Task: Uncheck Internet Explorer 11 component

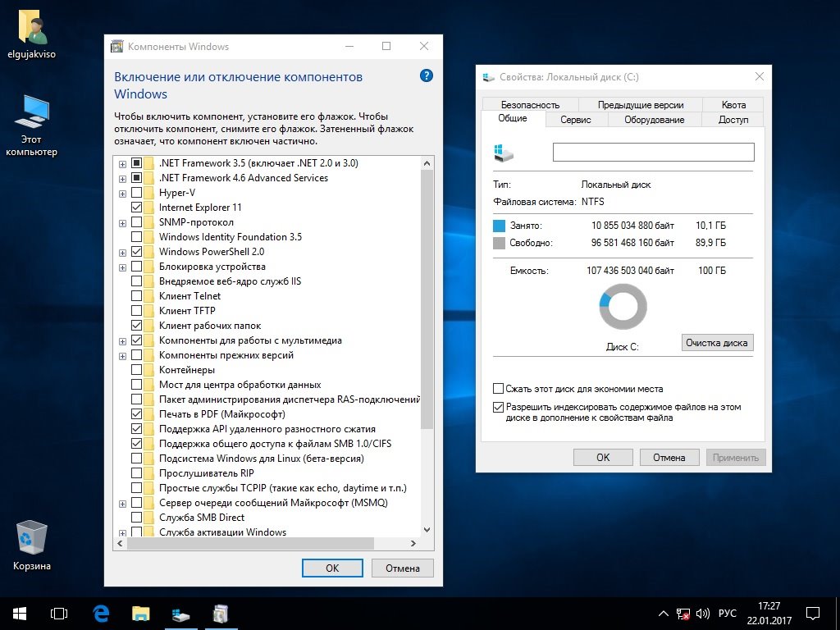Action: pos(137,208)
